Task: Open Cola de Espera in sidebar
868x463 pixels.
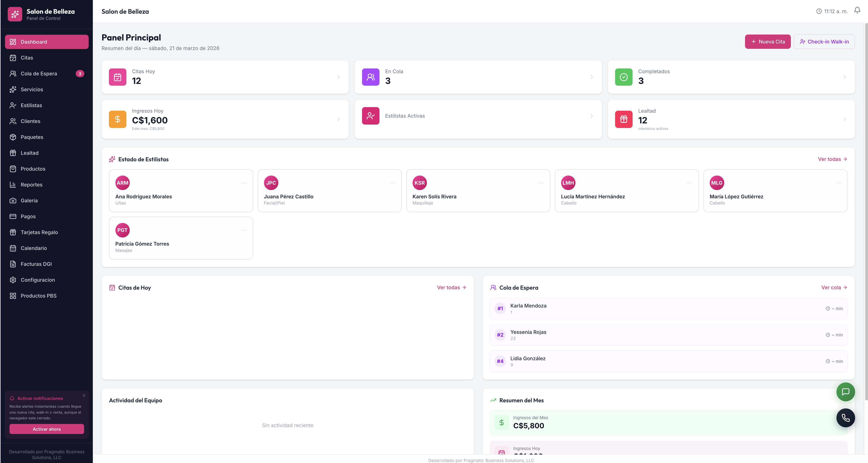Action: (39, 73)
